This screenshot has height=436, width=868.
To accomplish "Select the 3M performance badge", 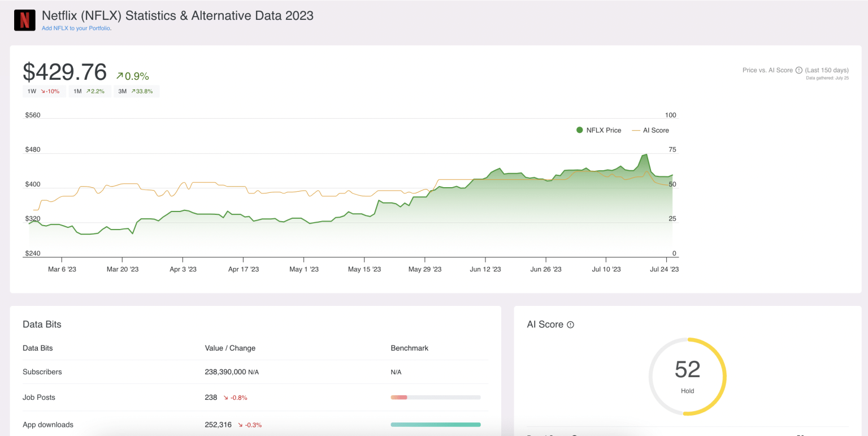I will point(136,91).
